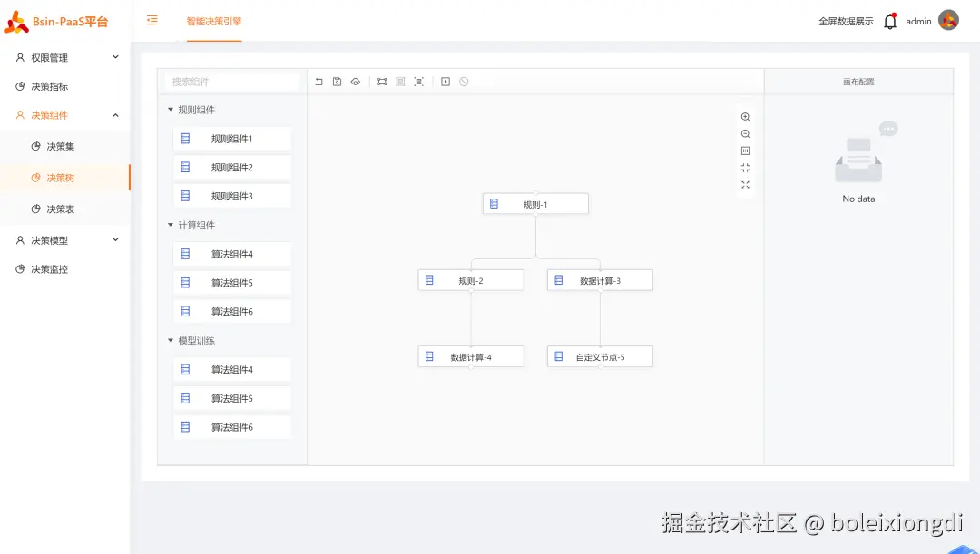This screenshot has height=554, width=980.
Task: Collapse the 决策组件 menu chevron
Action: 115,115
